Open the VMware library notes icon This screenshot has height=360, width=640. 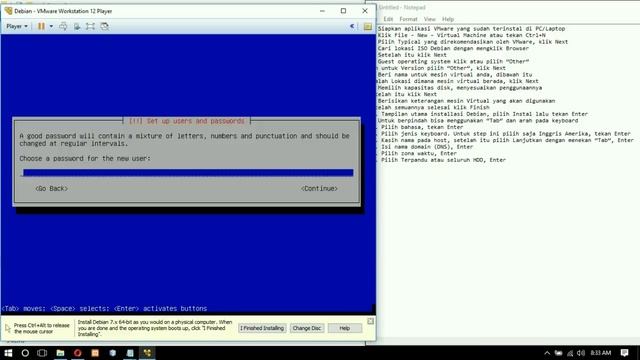point(367,27)
